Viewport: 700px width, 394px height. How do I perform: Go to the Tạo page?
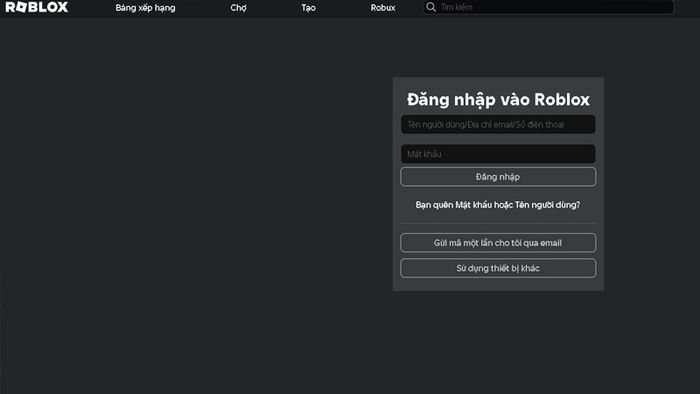tap(308, 8)
